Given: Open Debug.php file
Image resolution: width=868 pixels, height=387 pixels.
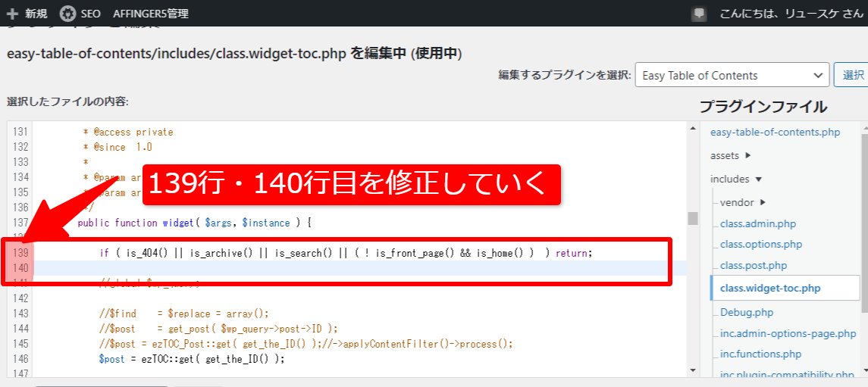Looking at the screenshot, I should pos(746,312).
